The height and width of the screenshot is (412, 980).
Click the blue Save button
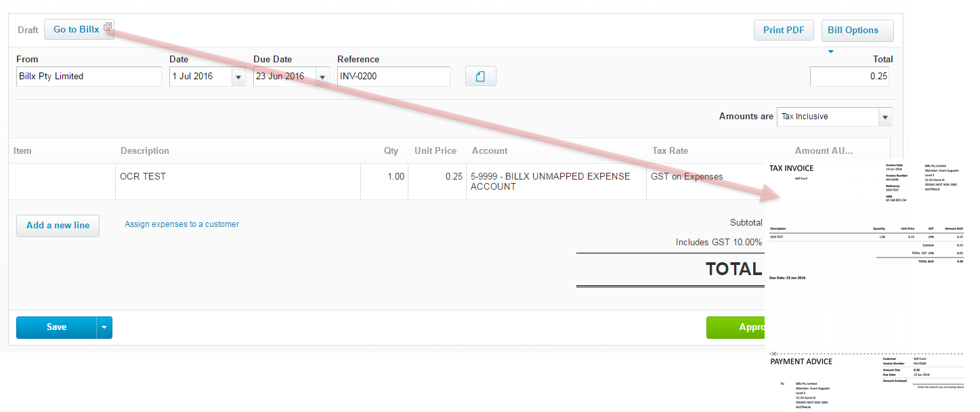[56, 327]
